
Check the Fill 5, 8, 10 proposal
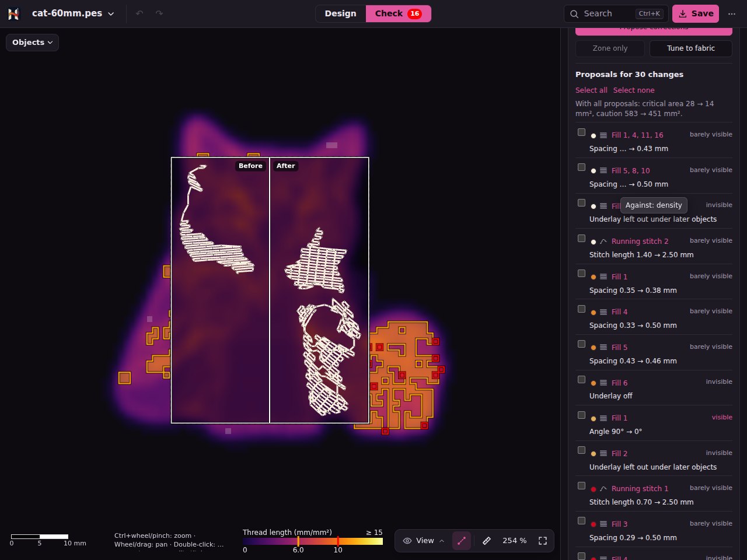(x=581, y=167)
